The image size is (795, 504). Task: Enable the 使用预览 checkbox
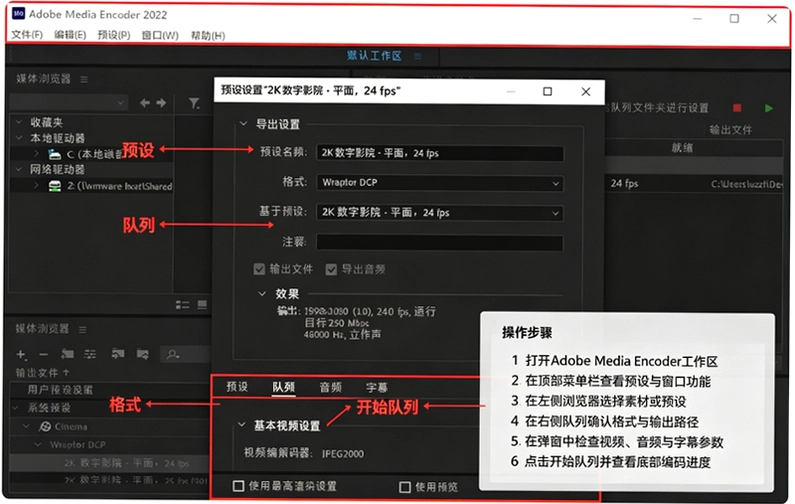405,487
